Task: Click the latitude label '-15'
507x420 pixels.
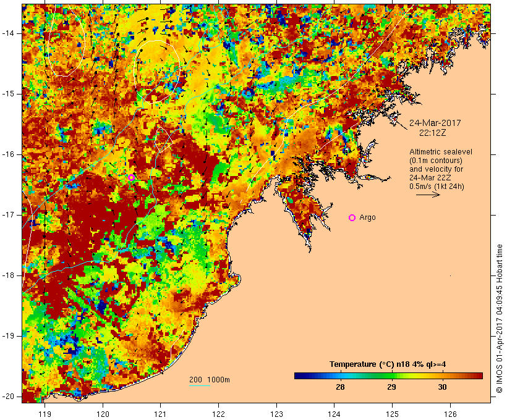Action: click(x=7, y=94)
